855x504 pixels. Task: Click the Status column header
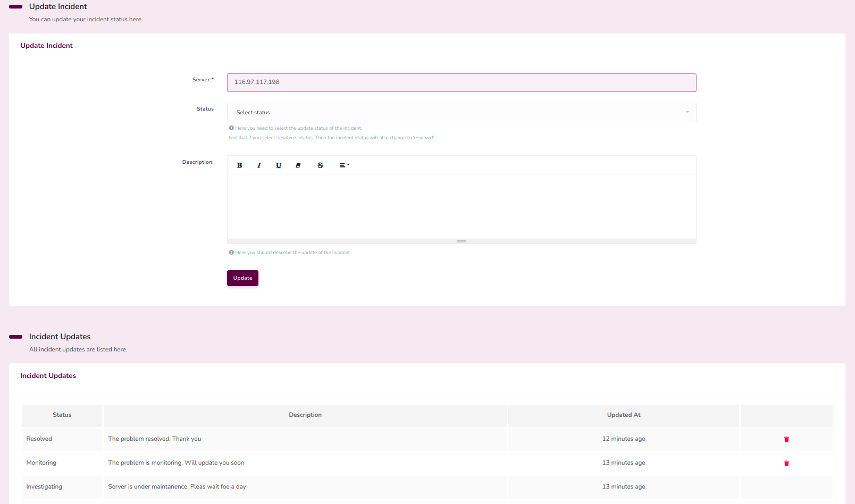pos(62,415)
